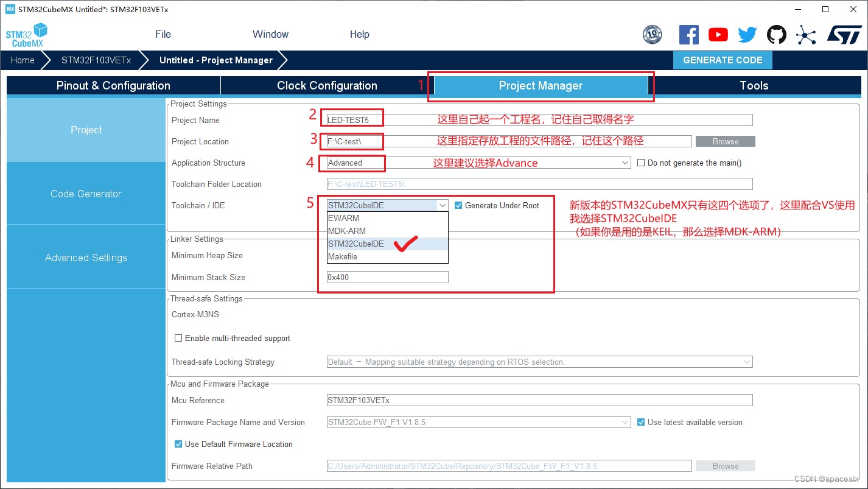
Task: Edit the Minimum Stack Size field
Action: click(x=387, y=277)
